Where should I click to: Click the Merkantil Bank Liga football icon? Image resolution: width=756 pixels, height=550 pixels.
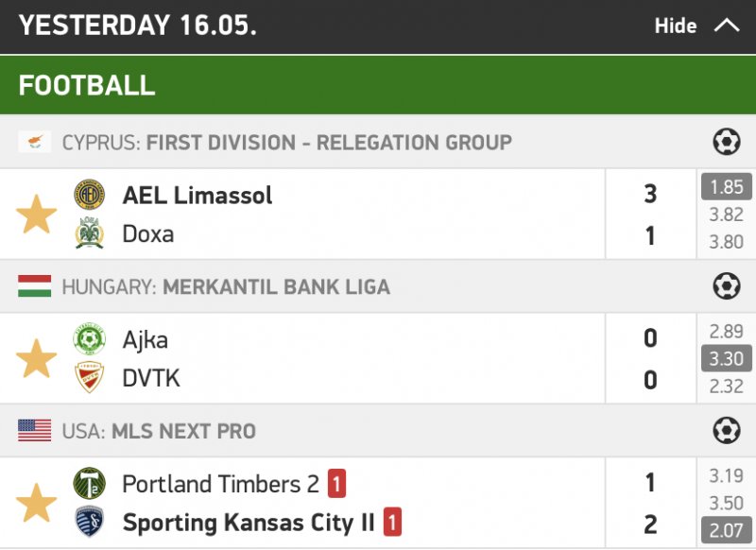726,286
